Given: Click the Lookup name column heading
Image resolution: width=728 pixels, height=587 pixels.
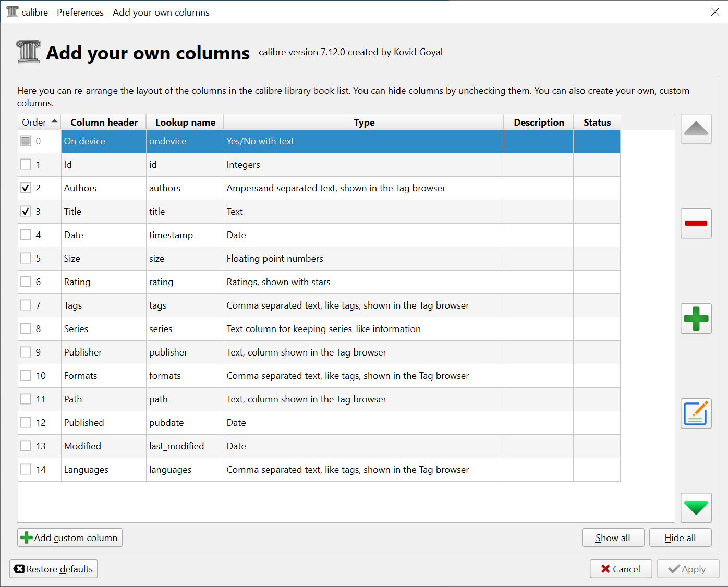Looking at the screenshot, I should (185, 123).
